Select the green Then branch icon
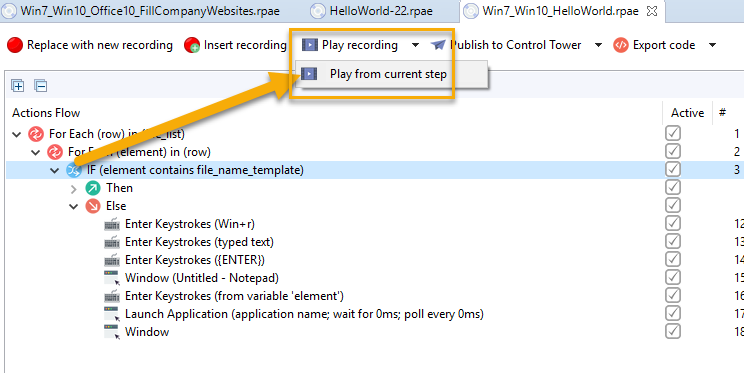The width and height of the screenshot is (744, 373). point(93,188)
